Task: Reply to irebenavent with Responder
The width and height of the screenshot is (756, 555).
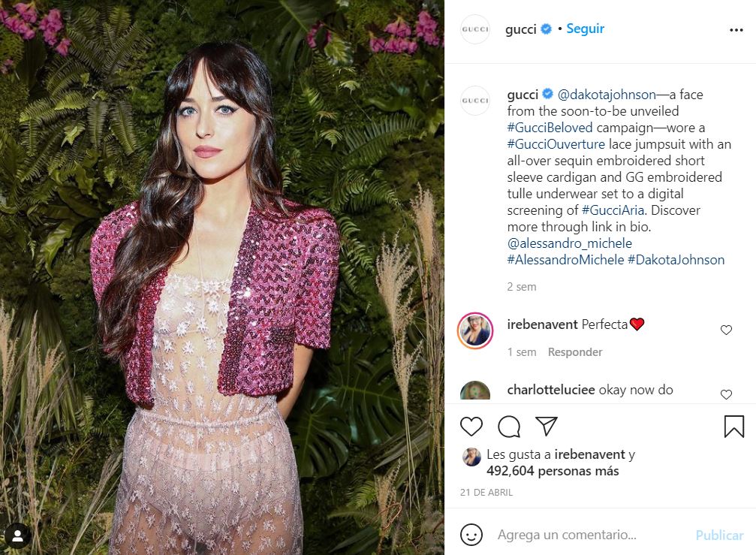Action: point(575,352)
